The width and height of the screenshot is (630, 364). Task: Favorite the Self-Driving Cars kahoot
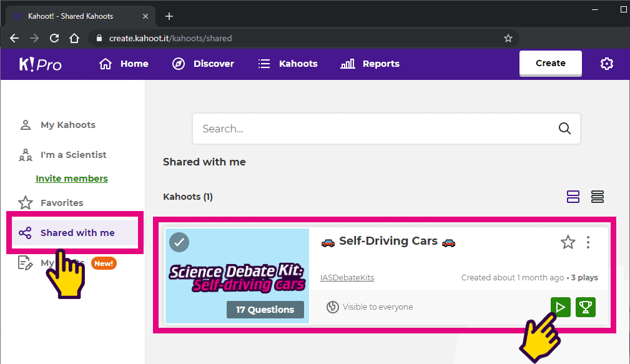568,242
